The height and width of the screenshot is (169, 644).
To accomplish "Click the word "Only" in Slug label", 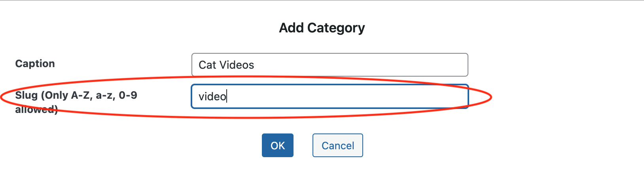I will [56, 95].
